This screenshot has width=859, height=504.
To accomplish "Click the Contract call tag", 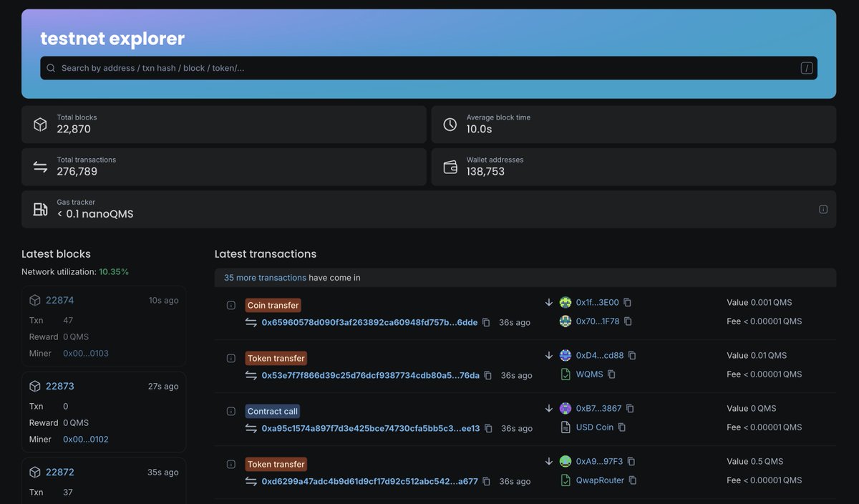I will pos(273,411).
